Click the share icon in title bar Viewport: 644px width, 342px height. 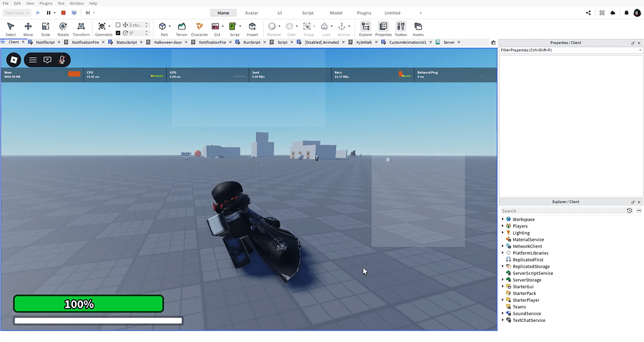click(x=588, y=13)
